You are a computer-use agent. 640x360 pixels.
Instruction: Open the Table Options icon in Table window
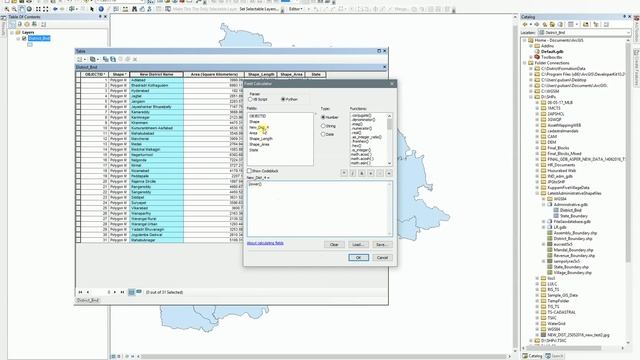pos(80,59)
